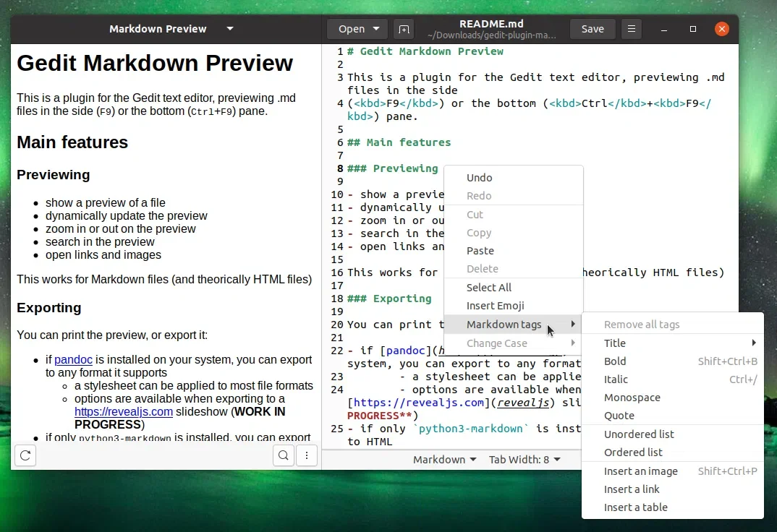Click the Previewing heading in preview
Screen dimensions: 777x532
pos(54,175)
